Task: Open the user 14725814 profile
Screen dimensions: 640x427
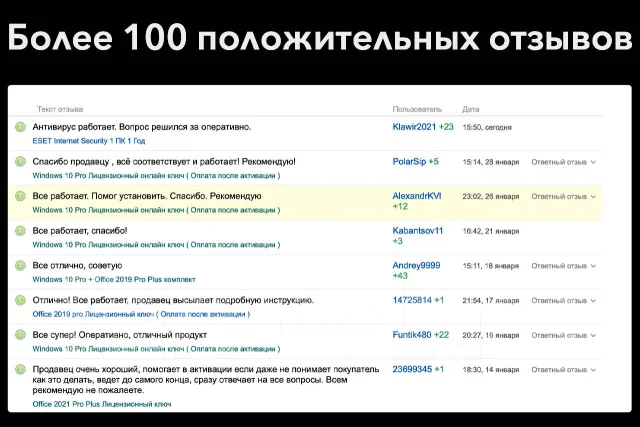Action: pos(412,300)
